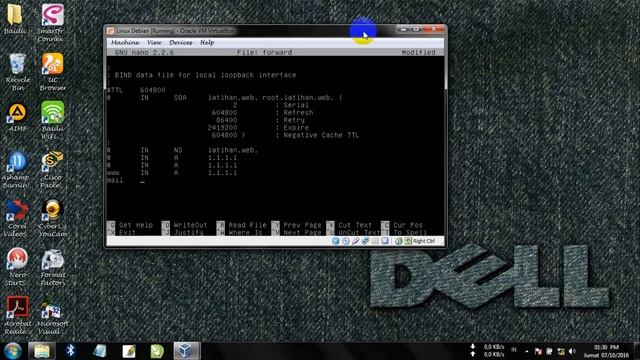Click the 'Where Is' shortcut text in nano

click(245, 232)
